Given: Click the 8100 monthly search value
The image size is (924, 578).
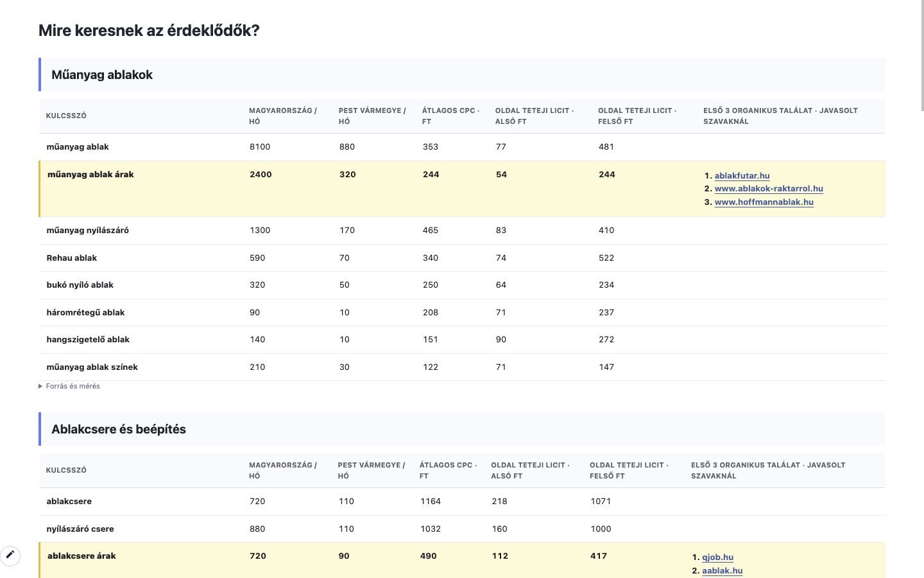Looking at the screenshot, I should [x=260, y=146].
